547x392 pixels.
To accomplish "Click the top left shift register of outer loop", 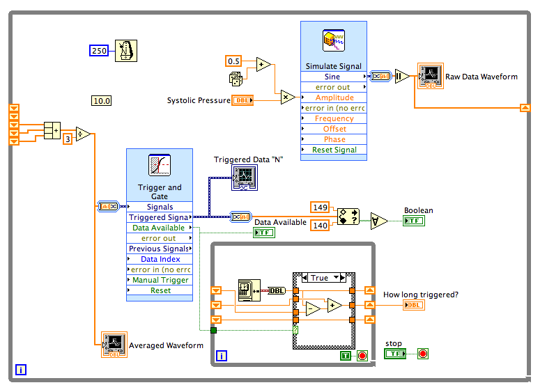I will click(14, 108).
